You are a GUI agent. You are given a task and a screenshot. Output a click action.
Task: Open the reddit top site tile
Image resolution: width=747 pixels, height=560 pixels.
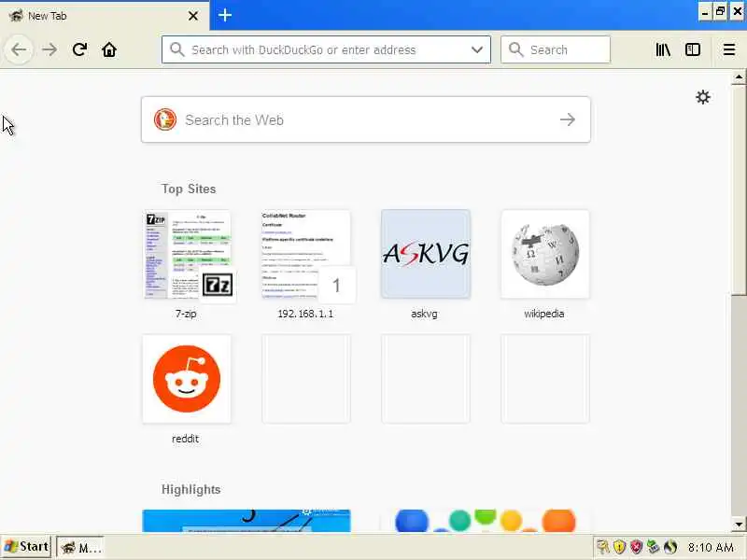click(x=187, y=379)
